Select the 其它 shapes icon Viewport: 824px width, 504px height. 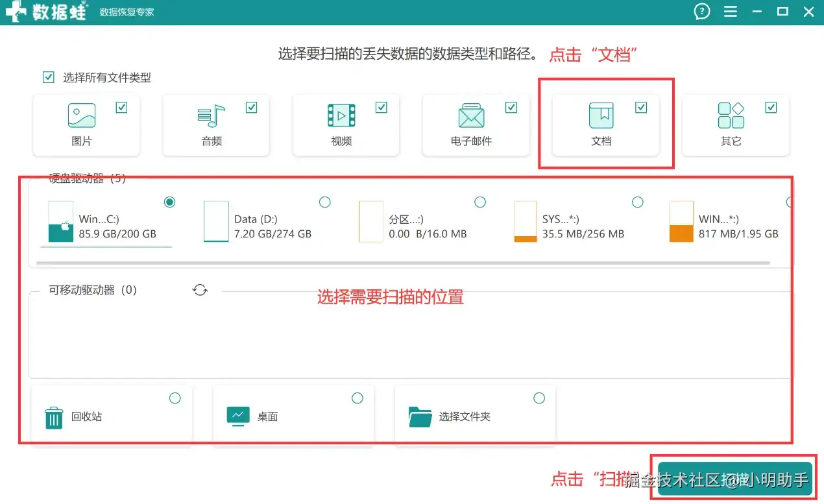[731, 115]
